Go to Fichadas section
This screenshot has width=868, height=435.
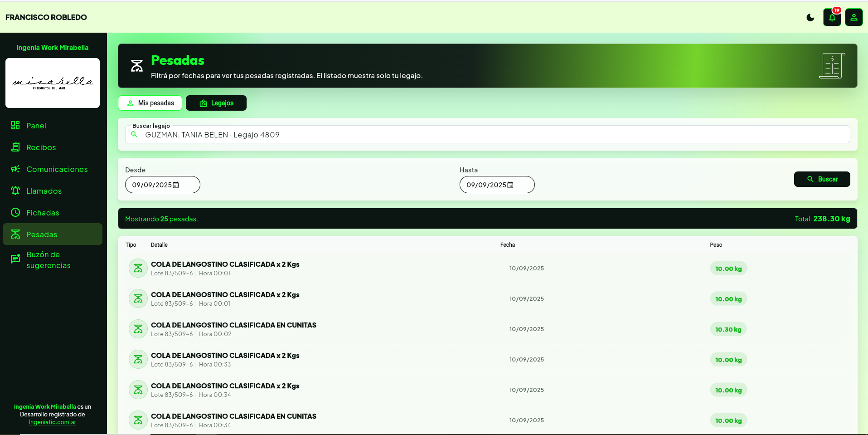[x=53, y=213]
